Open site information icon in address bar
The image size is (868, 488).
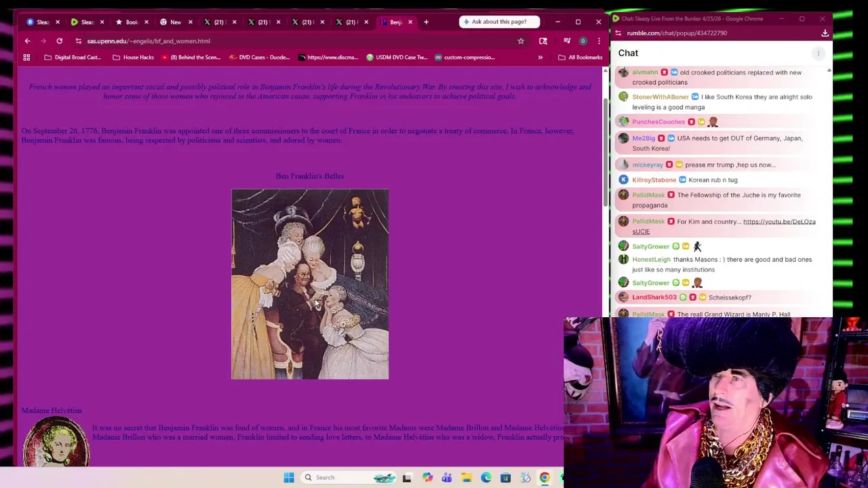(78, 41)
